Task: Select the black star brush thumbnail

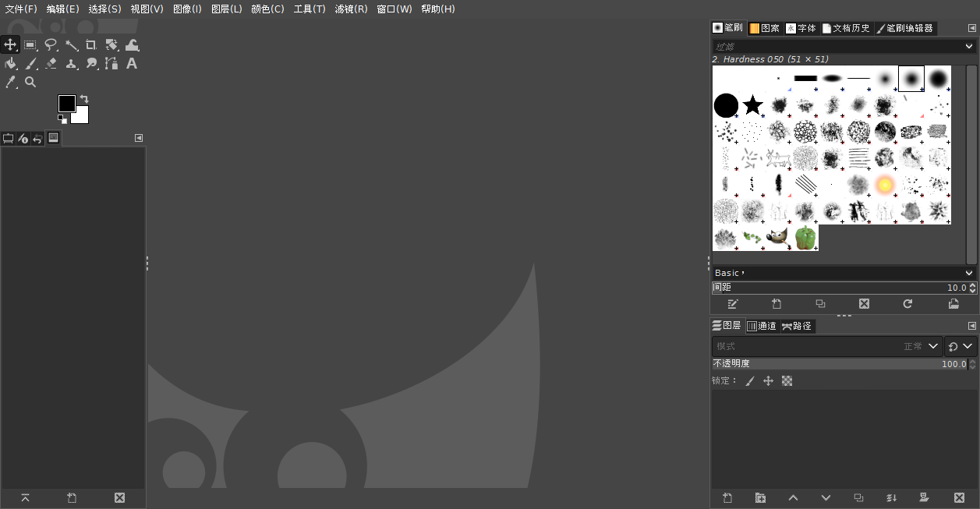Action: [752, 105]
